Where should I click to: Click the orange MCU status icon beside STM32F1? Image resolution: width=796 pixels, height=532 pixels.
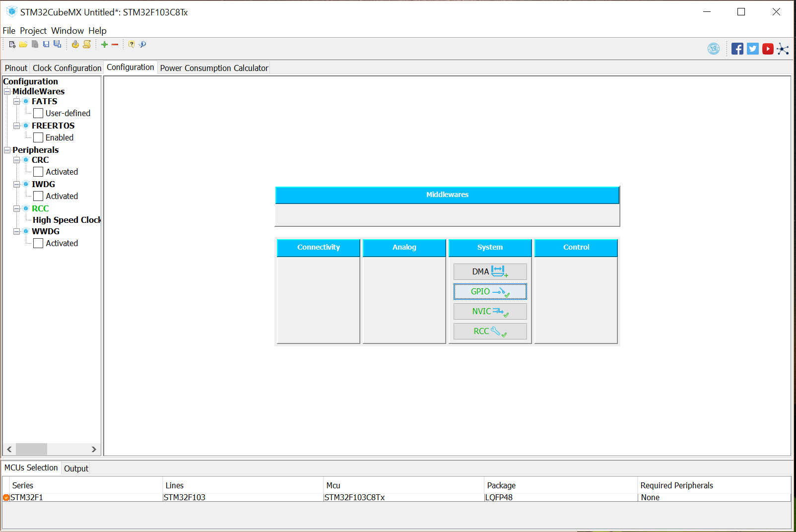6,497
